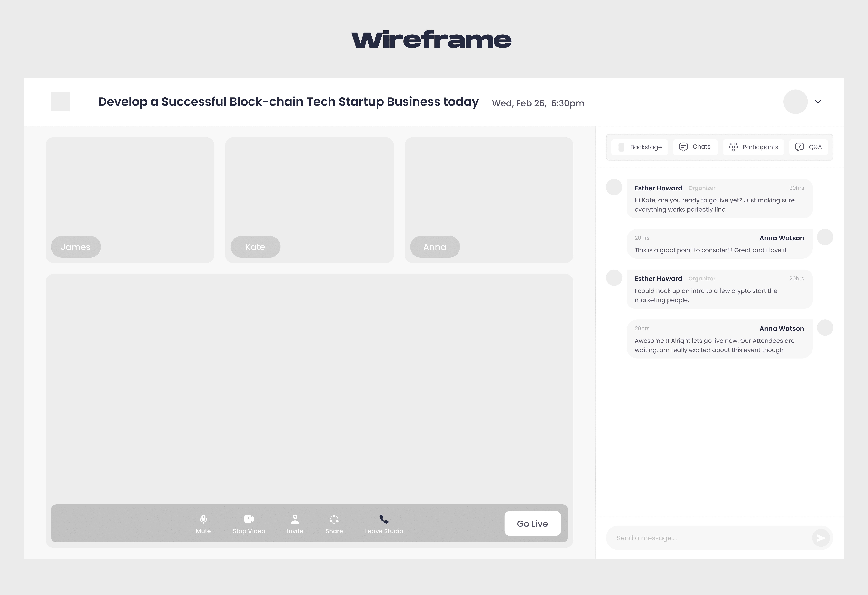
Task: Select James's video tile
Action: click(x=130, y=200)
